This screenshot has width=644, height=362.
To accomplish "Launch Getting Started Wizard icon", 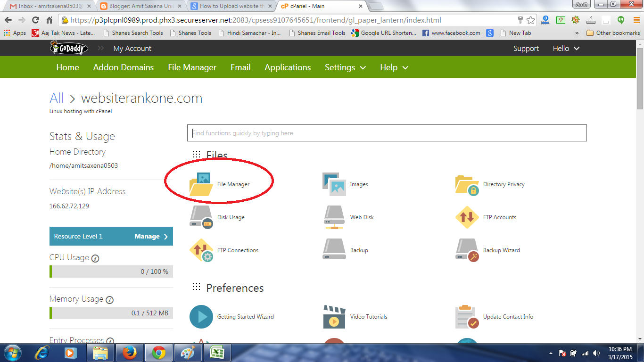I will 201,317.
